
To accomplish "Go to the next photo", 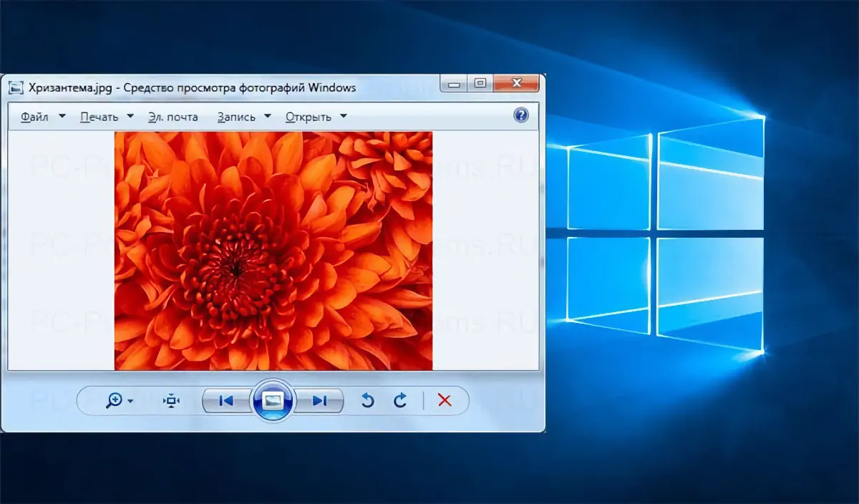I will [320, 401].
